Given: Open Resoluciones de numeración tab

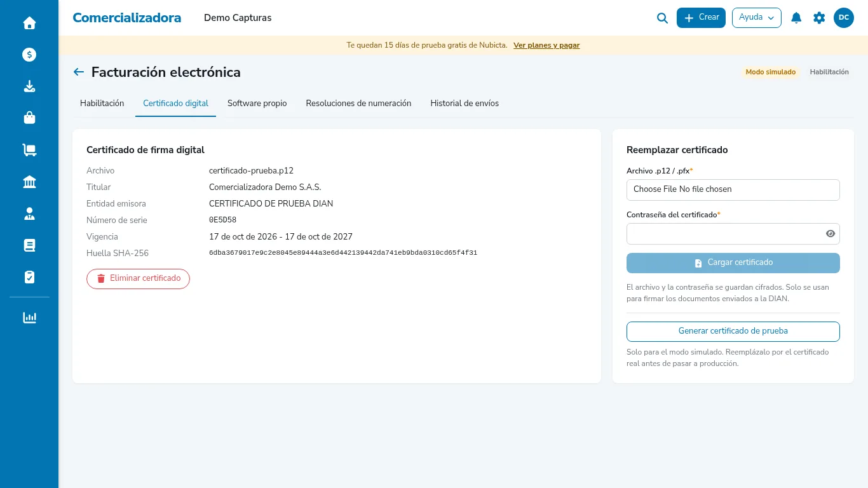Looking at the screenshot, I should (x=358, y=104).
